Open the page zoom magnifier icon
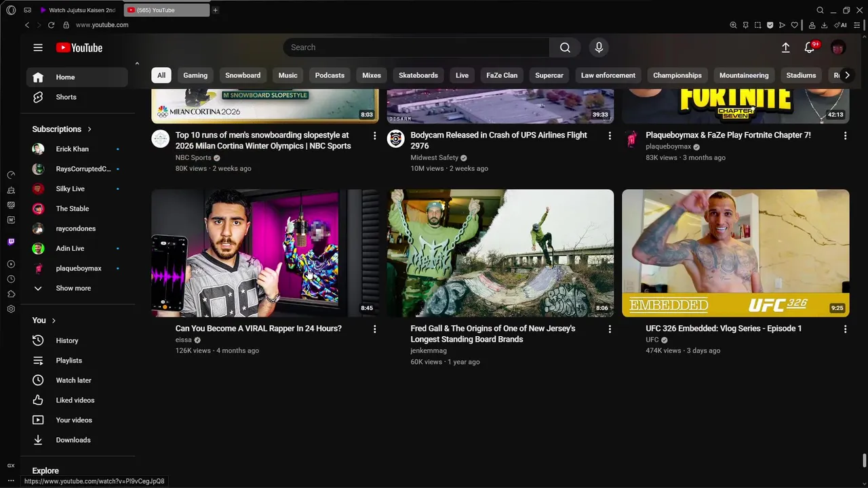Image resolution: width=868 pixels, height=488 pixels. coord(733,25)
